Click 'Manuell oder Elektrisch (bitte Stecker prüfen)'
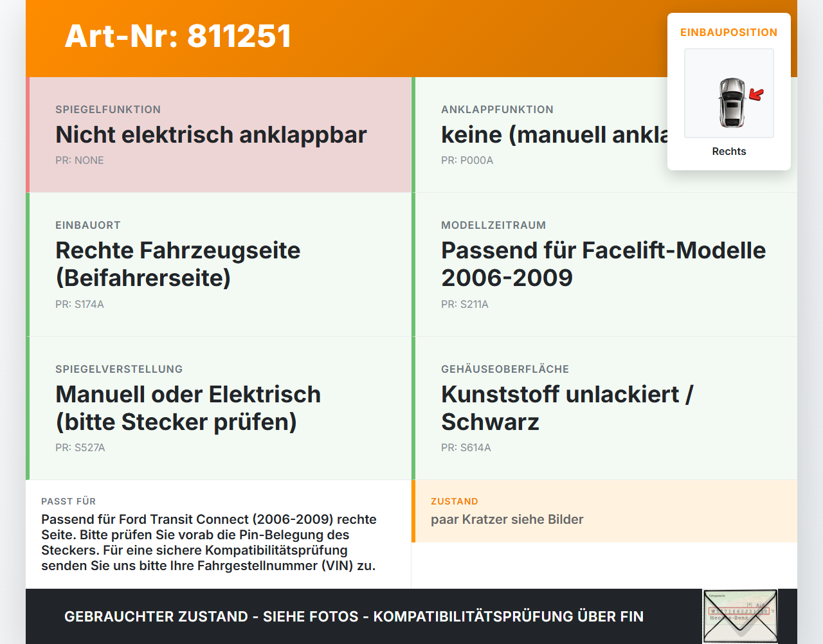 [x=188, y=408]
